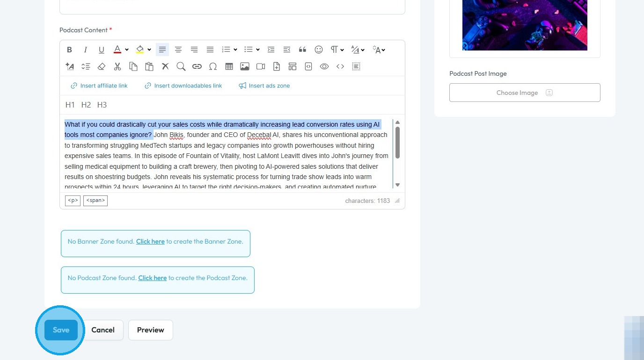
Task: Click editor scroll up arrow
Action: 398,122
